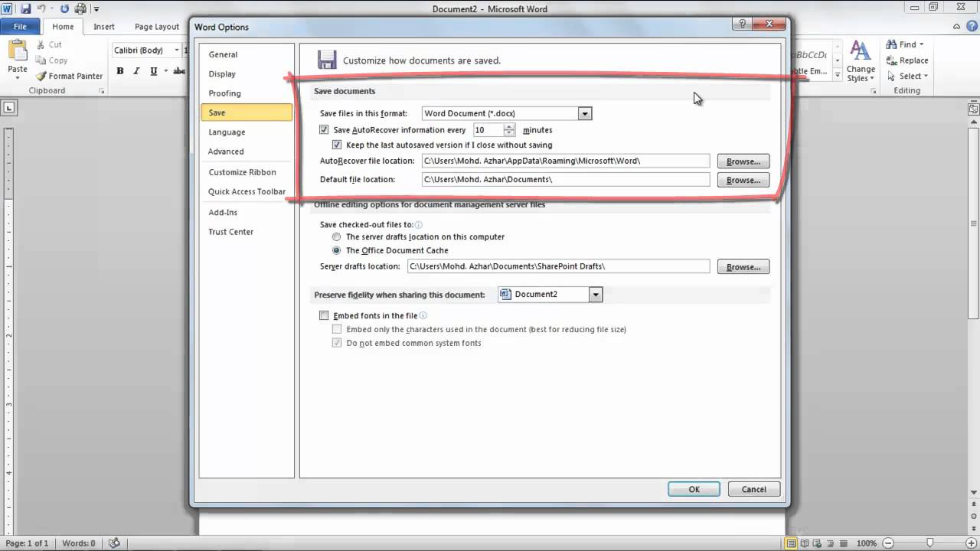980x551 pixels.
Task: Enable Embed fonts in the file
Action: pos(324,315)
